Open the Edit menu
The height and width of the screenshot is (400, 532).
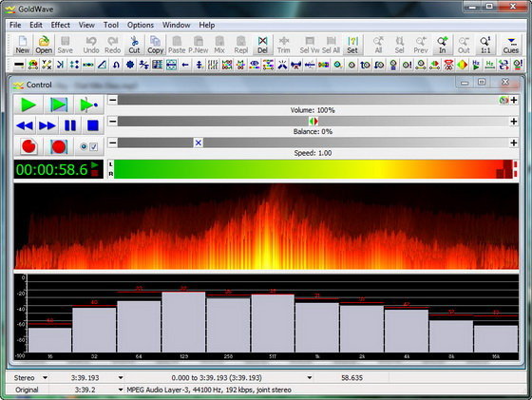pyautogui.click(x=36, y=25)
